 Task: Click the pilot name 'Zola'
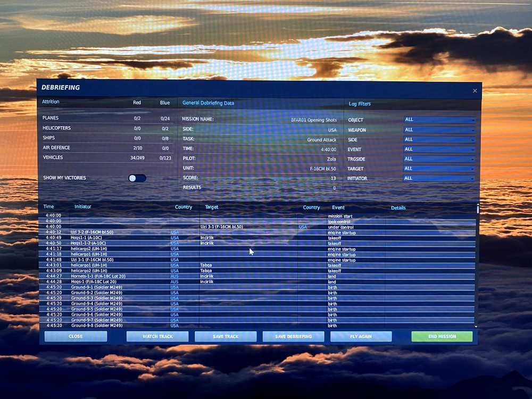[x=331, y=159]
